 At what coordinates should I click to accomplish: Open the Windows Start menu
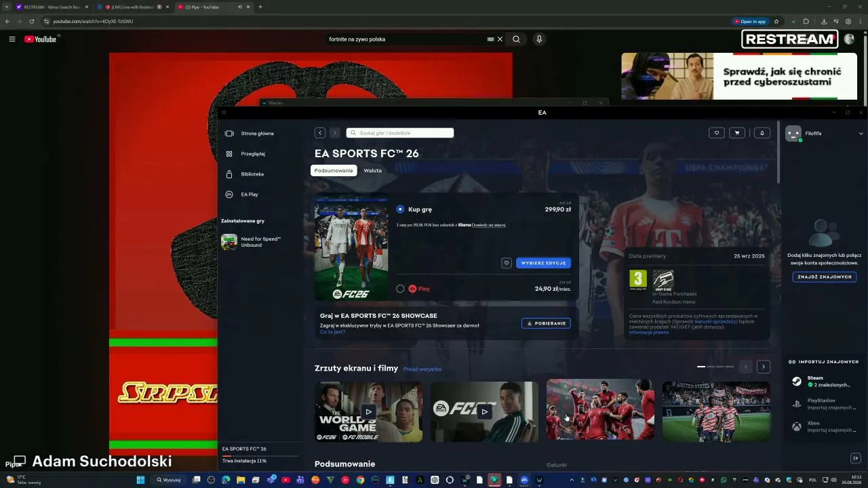(141, 480)
